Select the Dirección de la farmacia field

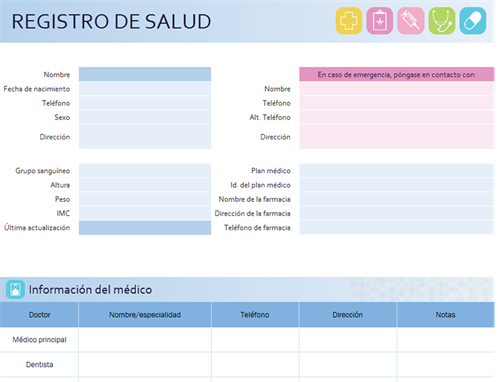(x=396, y=213)
